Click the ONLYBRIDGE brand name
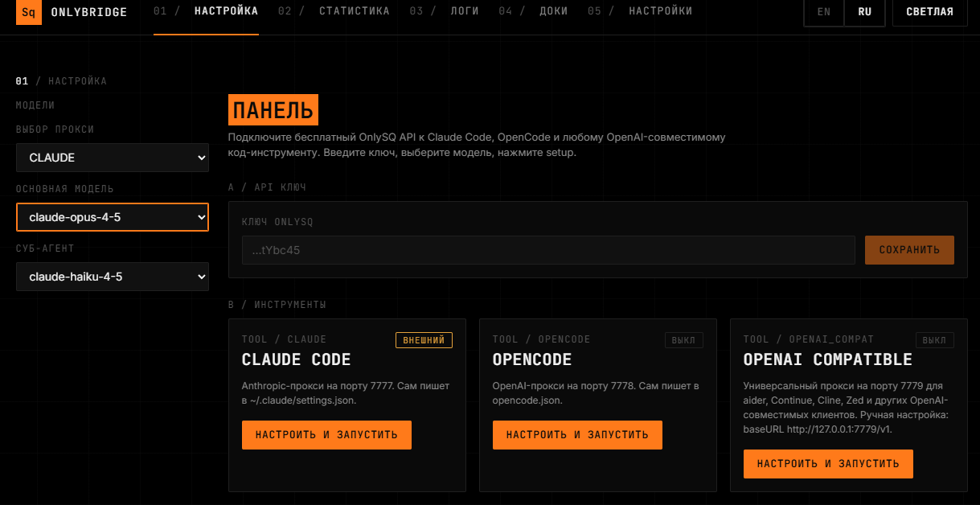Screen dimensions: 980x505 click(x=89, y=13)
